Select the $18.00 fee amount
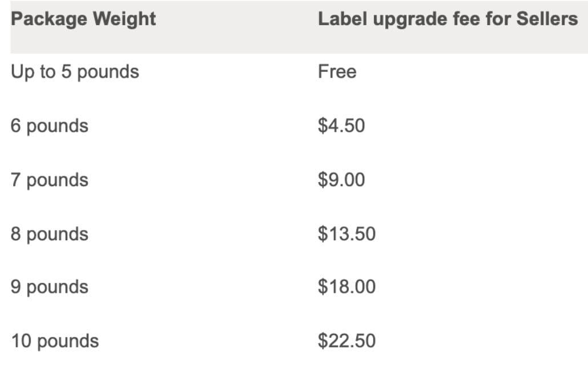The image size is (588, 367). coord(347,287)
